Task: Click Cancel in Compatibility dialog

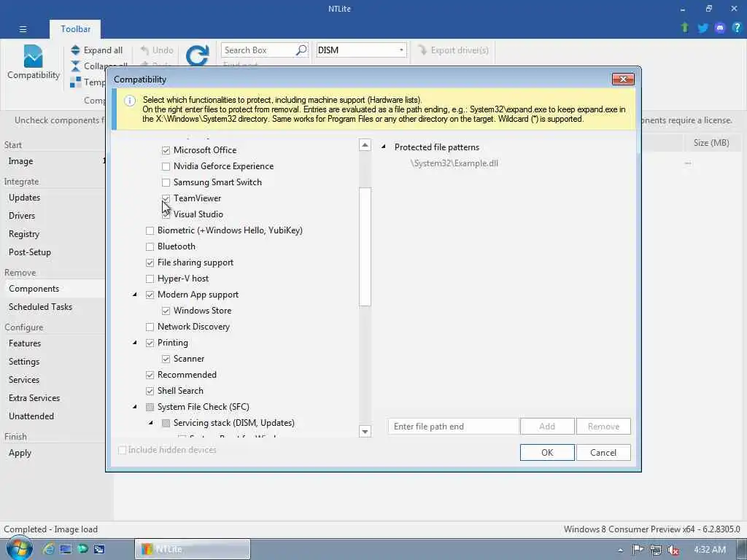Action: pyautogui.click(x=603, y=452)
